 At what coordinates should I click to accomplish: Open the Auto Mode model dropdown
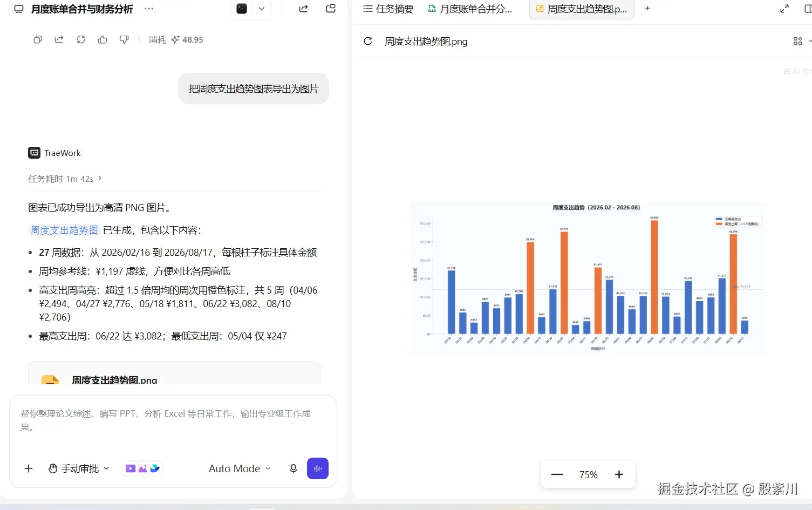tap(240, 468)
